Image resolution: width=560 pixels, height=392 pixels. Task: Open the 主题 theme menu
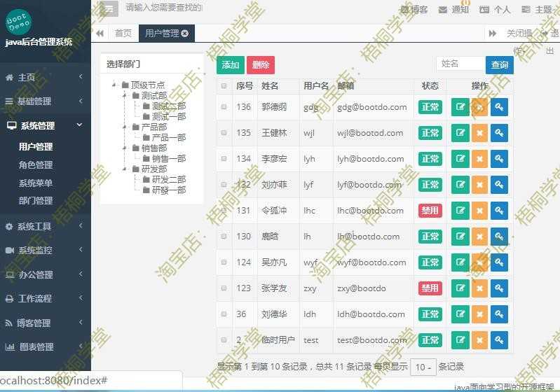[x=537, y=10]
